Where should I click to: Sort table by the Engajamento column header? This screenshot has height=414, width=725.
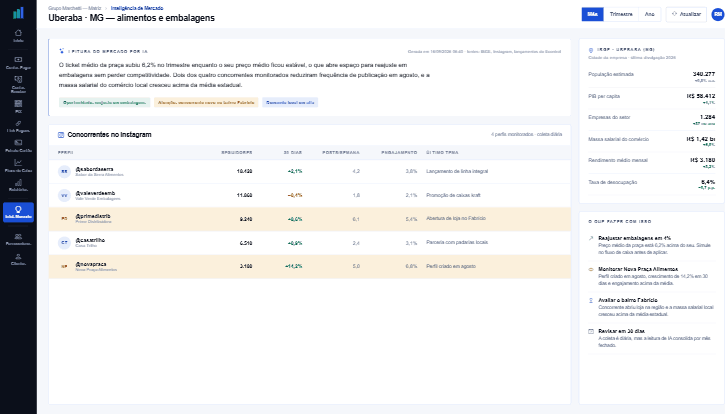399,153
